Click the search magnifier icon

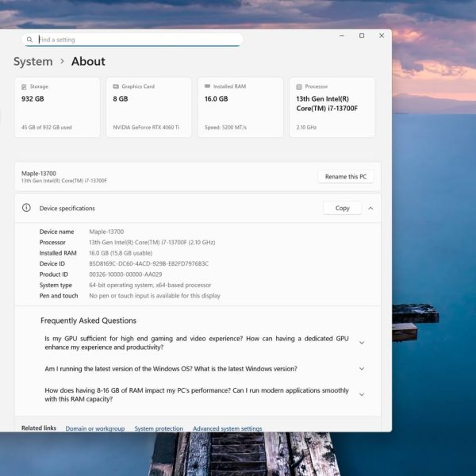[x=30, y=40]
